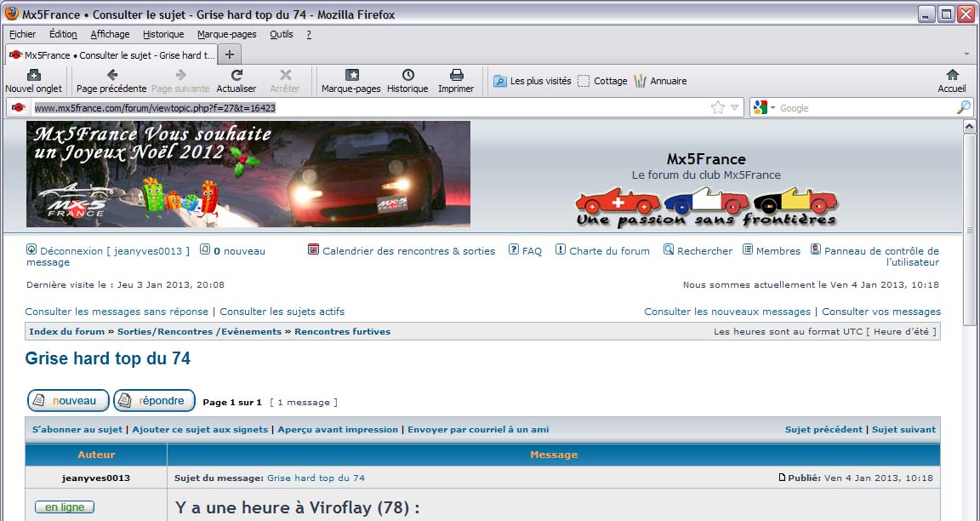The width and height of the screenshot is (980, 521).
Task: Open Calendrier des rencontres & sorties link
Action: (408, 251)
